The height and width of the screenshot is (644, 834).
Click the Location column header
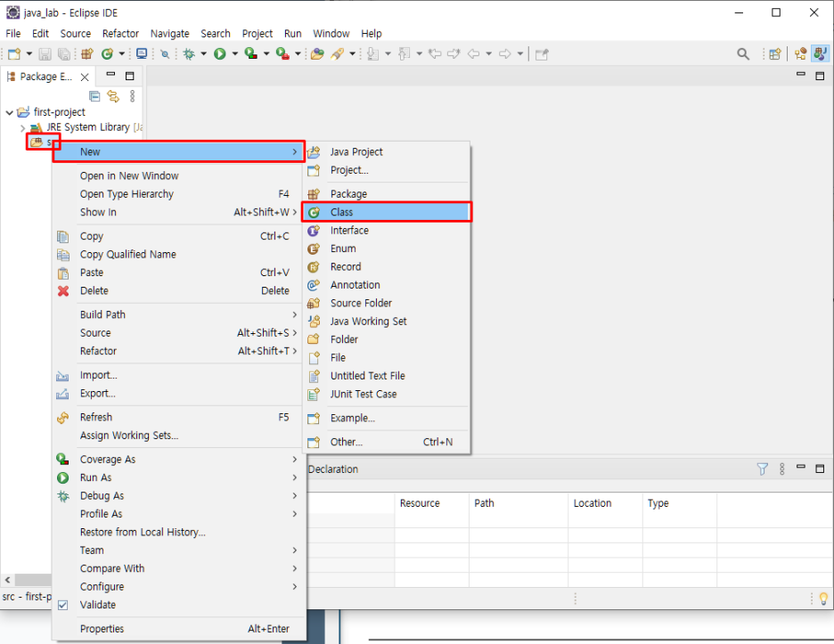(x=605, y=503)
